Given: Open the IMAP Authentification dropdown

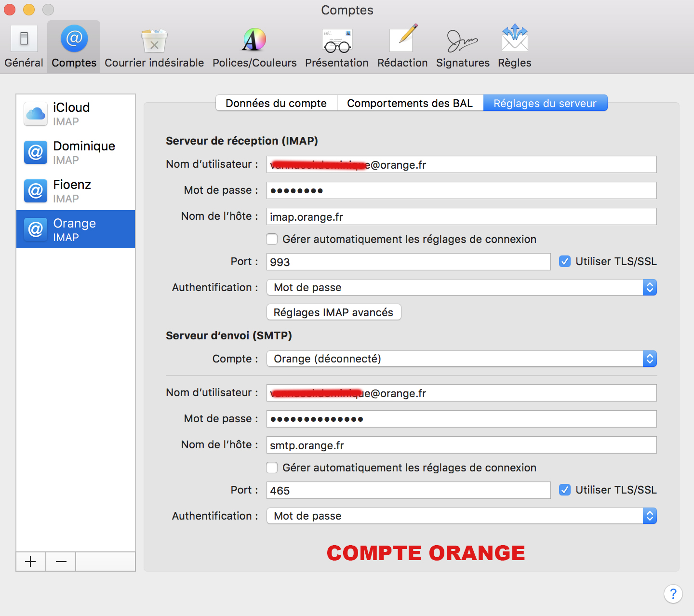Looking at the screenshot, I should pyautogui.click(x=461, y=288).
